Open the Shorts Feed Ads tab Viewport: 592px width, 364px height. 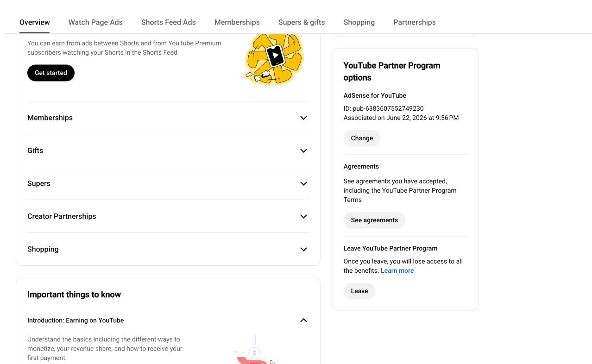(169, 22)
